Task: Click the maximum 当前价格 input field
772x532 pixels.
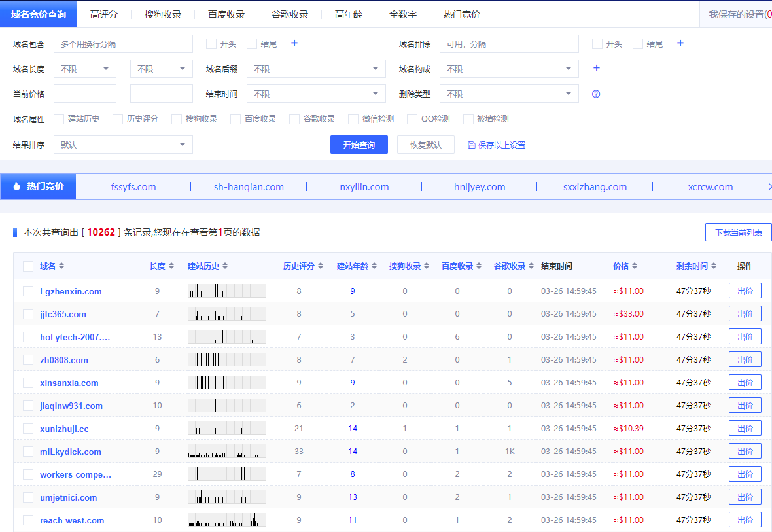Action: coord(162,94)
